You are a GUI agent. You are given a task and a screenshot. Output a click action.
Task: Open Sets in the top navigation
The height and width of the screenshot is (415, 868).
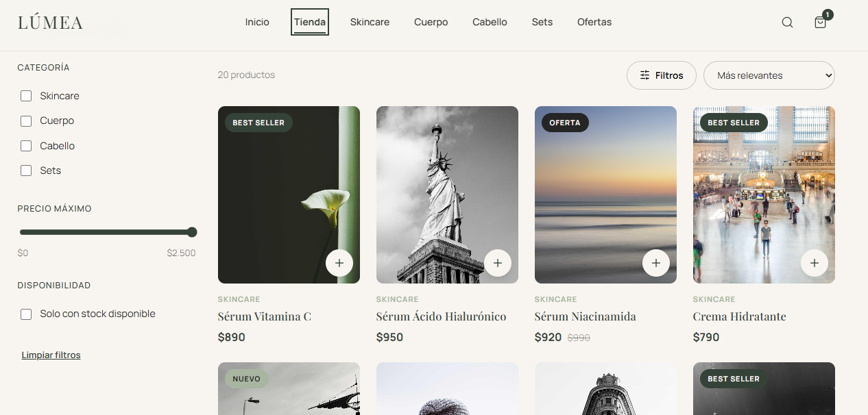pyautogui.click(x=542, y=22)
